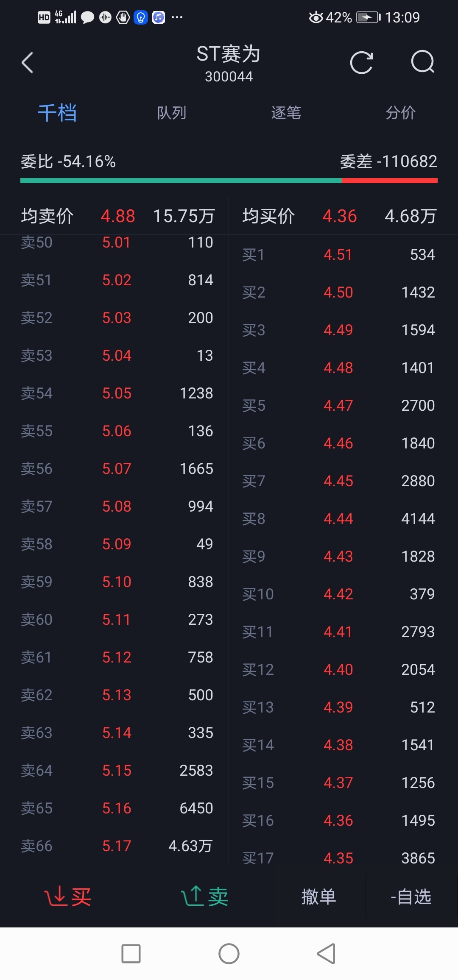458x980 pixels.
Task: Refresh the ST赛为 order book
Action: coord(361,63)
